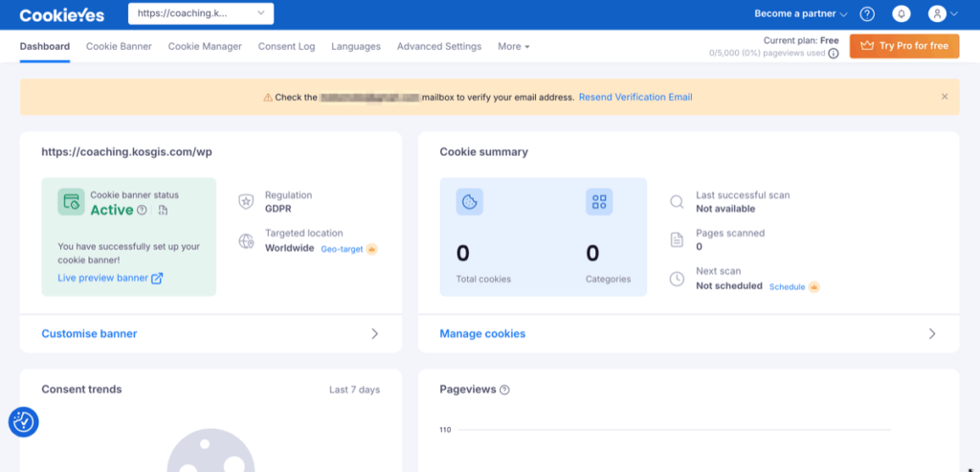Click the Schedule scan link
This screenshot has width=980, height=472.
click(787, 287)
